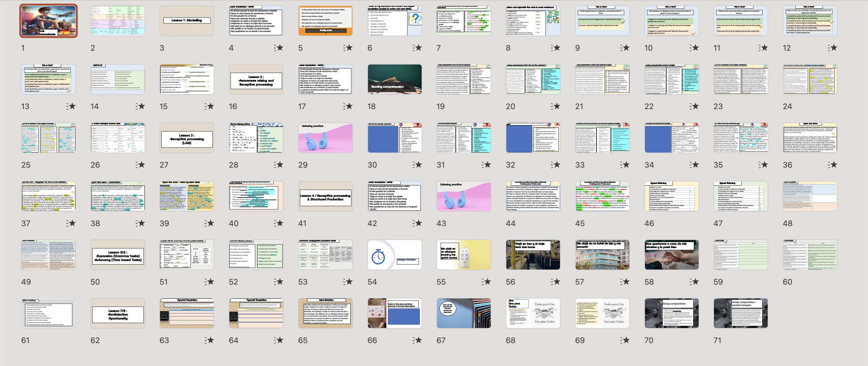This screenshot has width=868, height=366.
Task: Select the Reading comprehension slide 18
Action: [394, 79]
